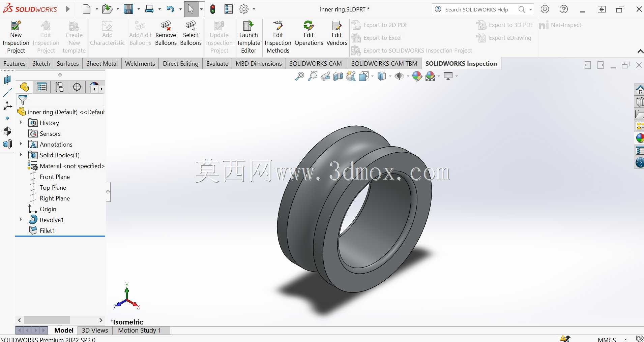The image size is (644, 342).
Task: Open the Hide/Show Items dropdown arrow
Action: (408, 76)
